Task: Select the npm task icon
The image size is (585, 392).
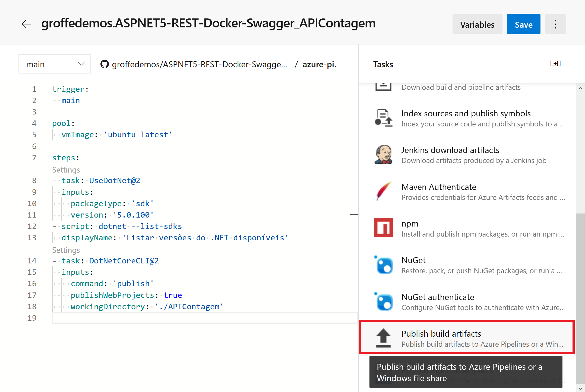Action: click(383, 228)
